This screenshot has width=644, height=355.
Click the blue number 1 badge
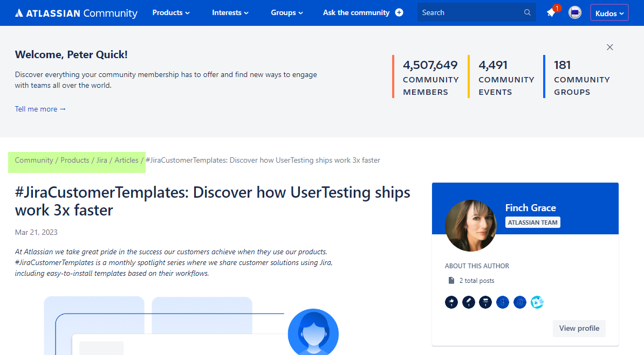tap(503, 302)
